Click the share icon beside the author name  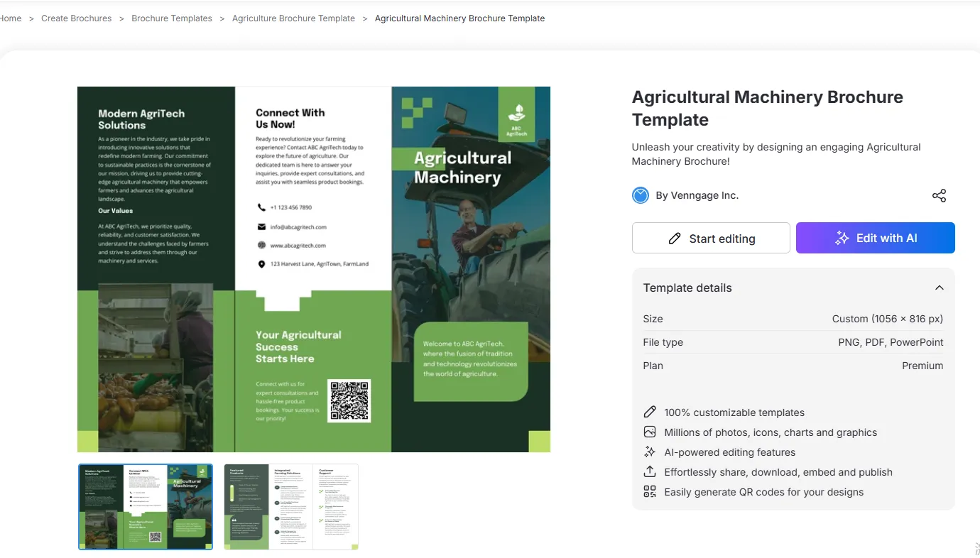tap(939, 196)
